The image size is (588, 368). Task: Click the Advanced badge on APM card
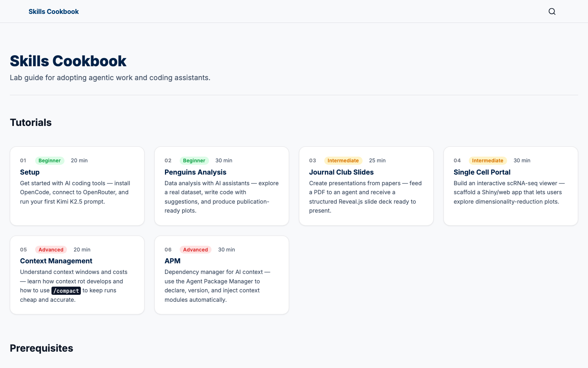coord(196,250)
